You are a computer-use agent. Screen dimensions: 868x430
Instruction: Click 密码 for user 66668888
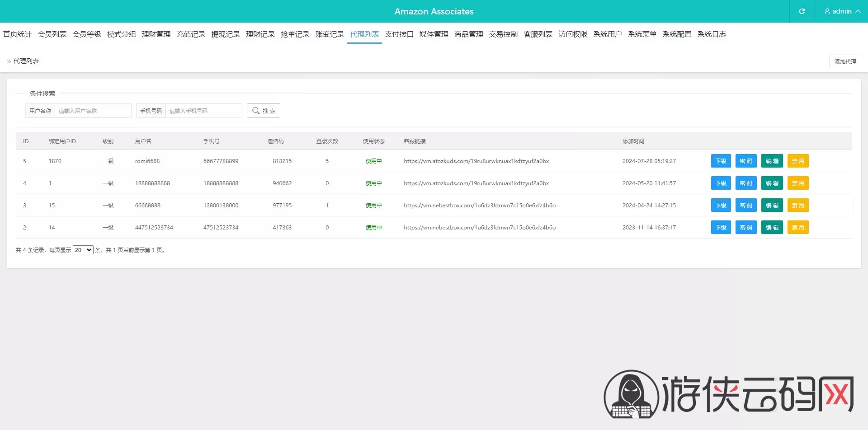click(746, 205)
